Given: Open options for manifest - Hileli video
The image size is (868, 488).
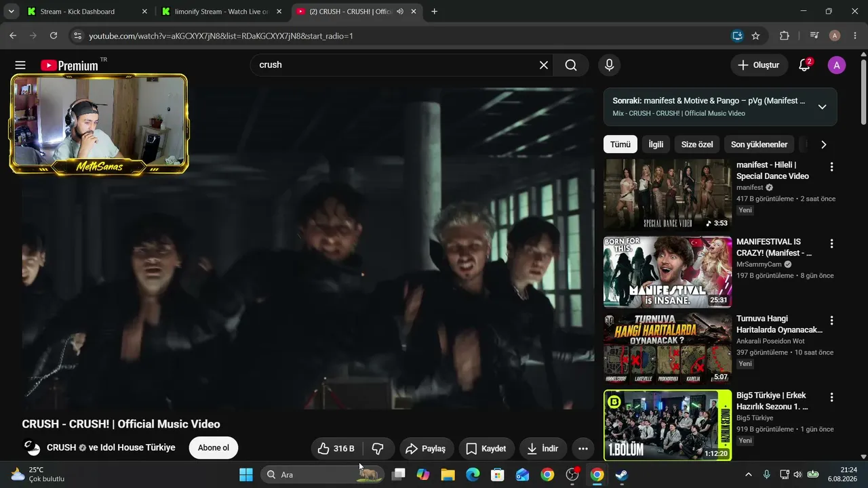Looking at the screenshot, I should (x=831, y=167).
